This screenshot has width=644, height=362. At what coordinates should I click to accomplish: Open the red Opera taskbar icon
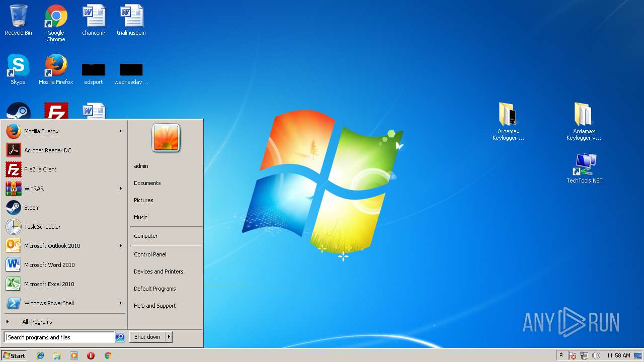point(91,355)
